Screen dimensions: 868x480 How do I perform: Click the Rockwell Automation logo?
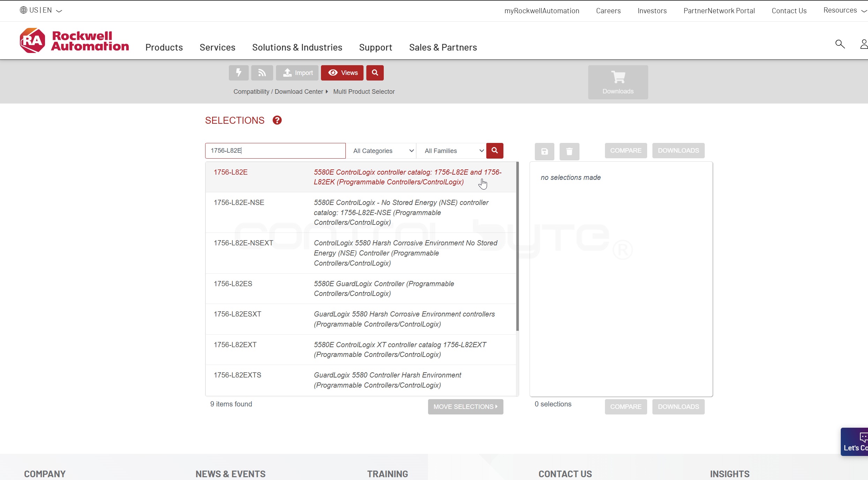click(74, 40)
